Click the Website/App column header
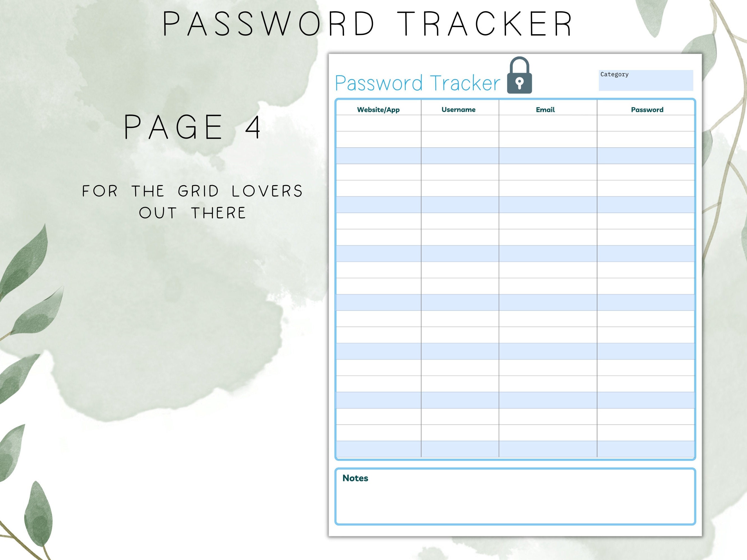Screen dimensions: 747x560 [x=378, y=109]
